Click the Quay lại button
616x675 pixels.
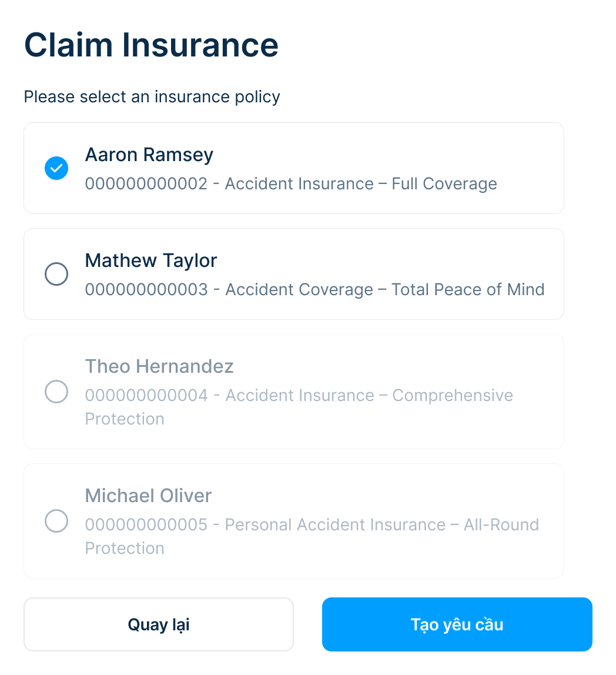click(x=158, y=624)
